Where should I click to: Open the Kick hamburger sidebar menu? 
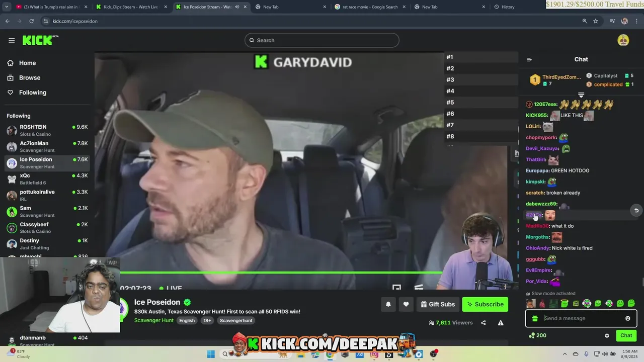[12, 40]
